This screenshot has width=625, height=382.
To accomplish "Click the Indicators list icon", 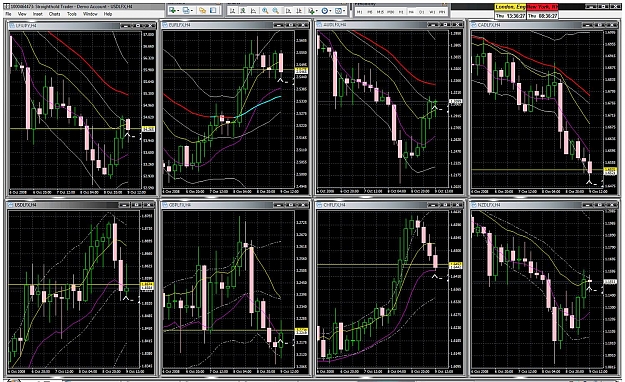I will click(x=311, y=11).
